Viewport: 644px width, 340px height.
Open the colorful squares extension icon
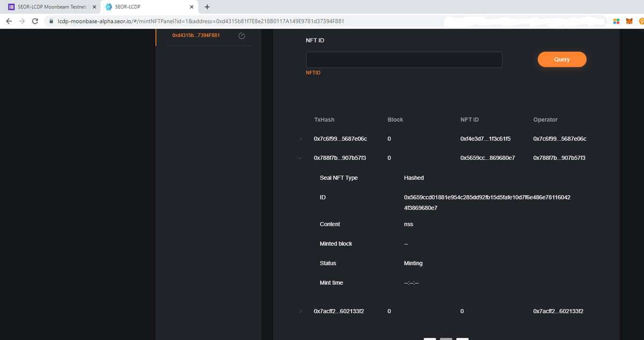tap(617, 21)
